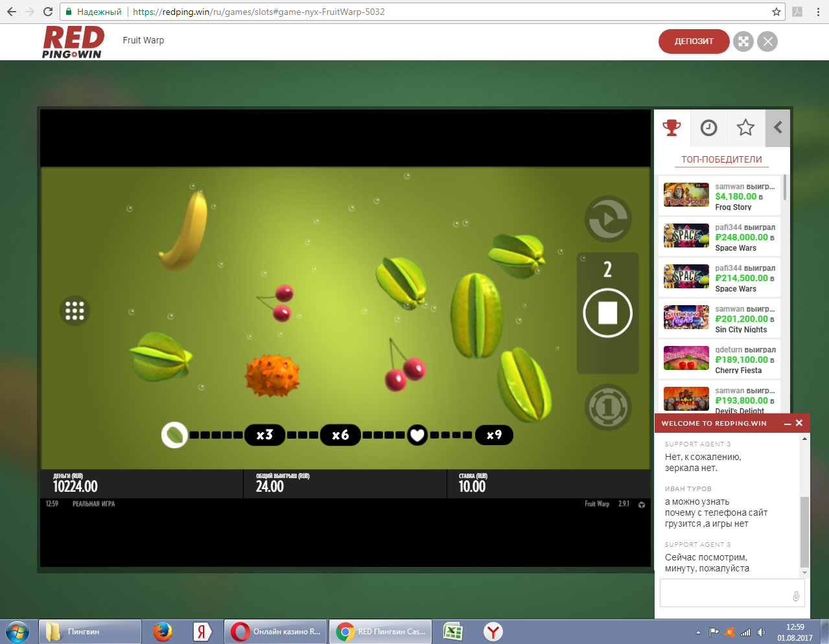
Task: Switch to the Opera Онлайн казино window
Action: pyautogui.click(x=276, y=632)
